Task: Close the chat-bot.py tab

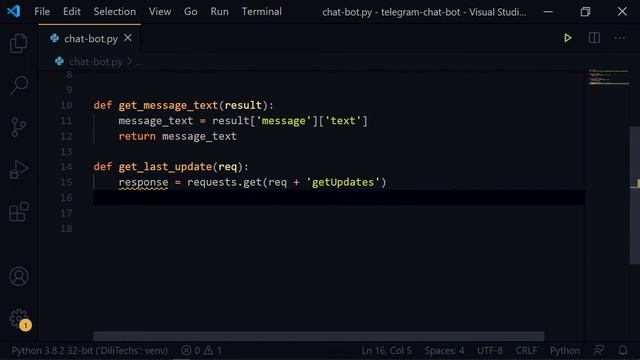Action: click(128, 38)
